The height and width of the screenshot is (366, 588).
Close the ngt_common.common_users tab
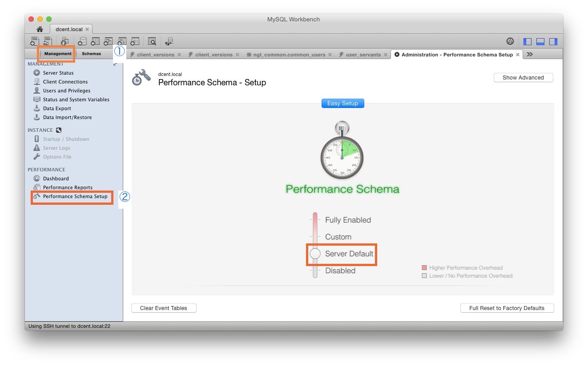click(x=330, y=55)
